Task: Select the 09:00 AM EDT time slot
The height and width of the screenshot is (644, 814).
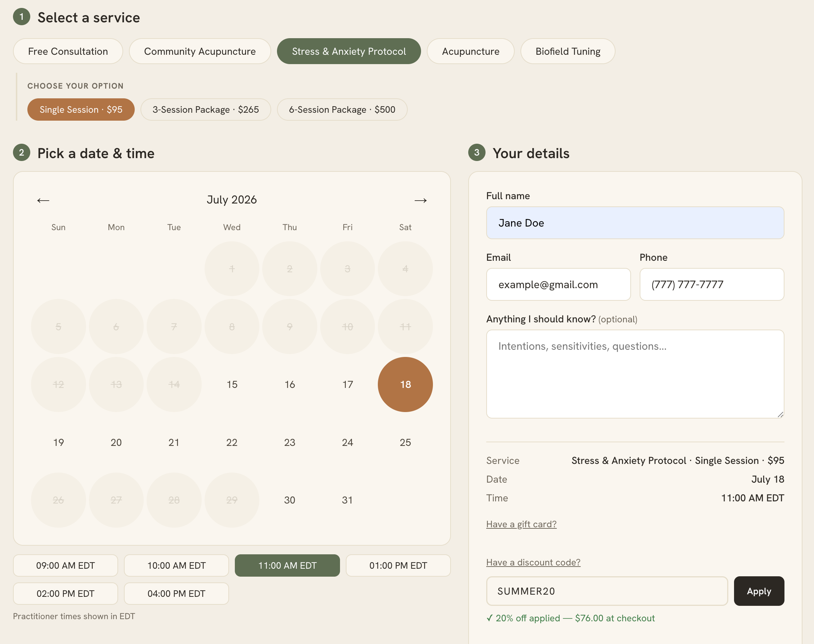Action: pyautogui.click(x=66, y=565)
